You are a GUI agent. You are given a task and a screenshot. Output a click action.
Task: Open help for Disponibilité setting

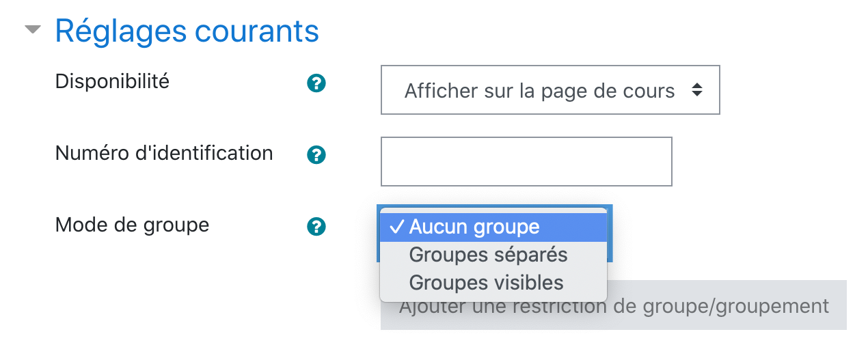pyautogui.click(x=316, y=83)
